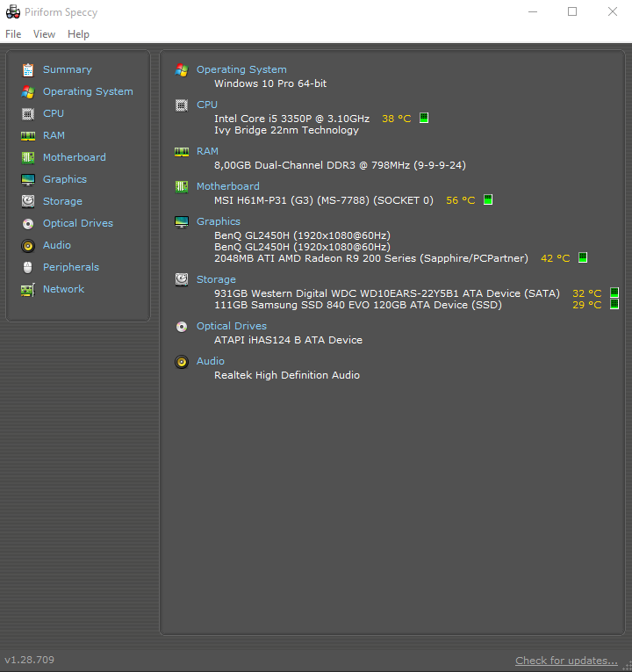This screenshot has width=632, height=672.
Task: Click the 32 °C hard drive temperature
Action: click(x=587, y=293)
